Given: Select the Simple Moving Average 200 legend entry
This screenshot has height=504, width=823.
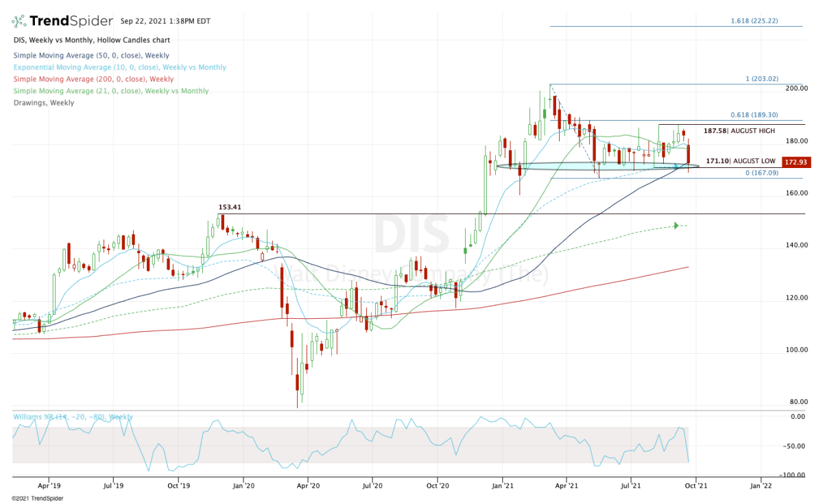Looking at the screenshot, I should [x=93, y=79].
